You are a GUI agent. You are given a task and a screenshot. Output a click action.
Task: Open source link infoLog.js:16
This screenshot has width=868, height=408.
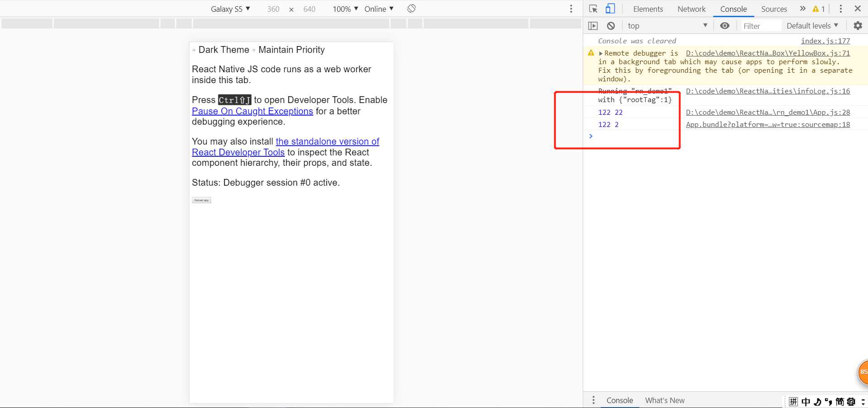click(768, 91)
